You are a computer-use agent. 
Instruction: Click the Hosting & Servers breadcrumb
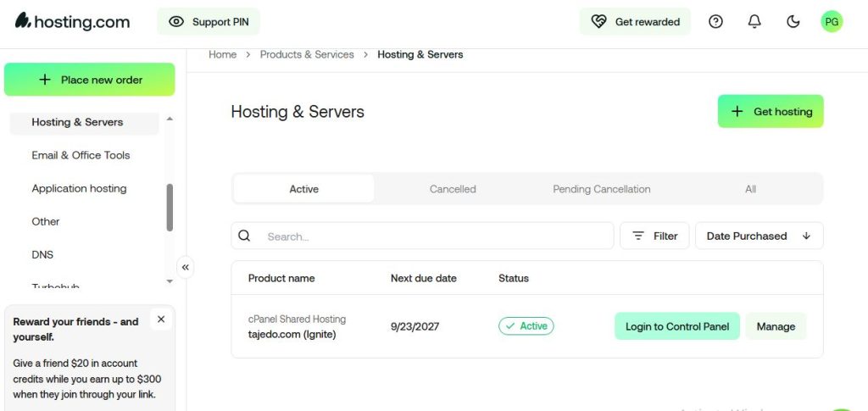(420, 54)
